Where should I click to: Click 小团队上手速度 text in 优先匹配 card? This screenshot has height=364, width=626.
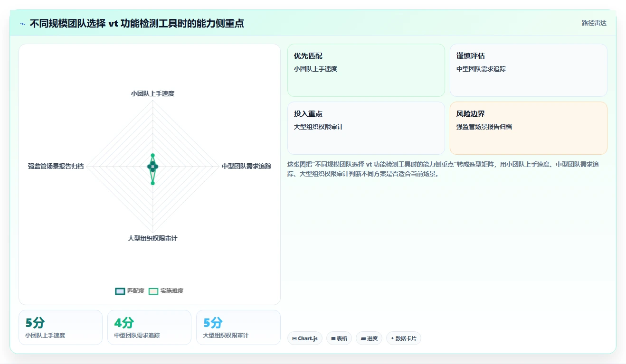[x=315, y=69]
